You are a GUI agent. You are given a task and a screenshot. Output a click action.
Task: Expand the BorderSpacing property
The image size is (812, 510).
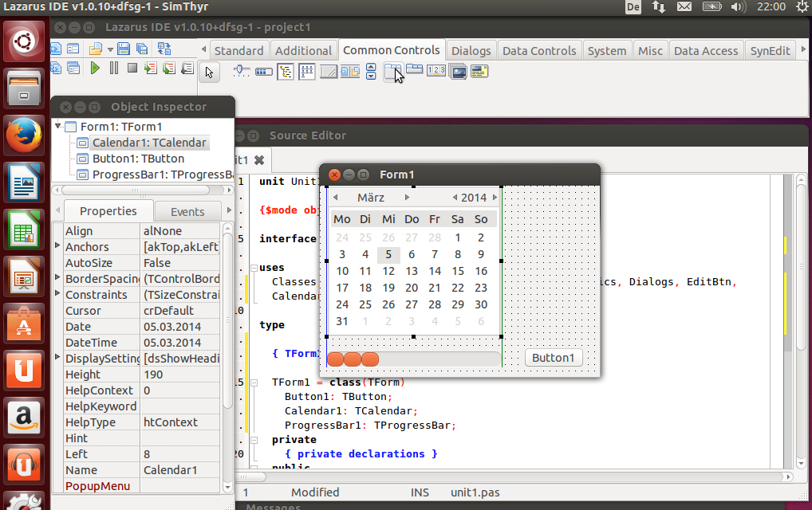click(x=57, y=277)
